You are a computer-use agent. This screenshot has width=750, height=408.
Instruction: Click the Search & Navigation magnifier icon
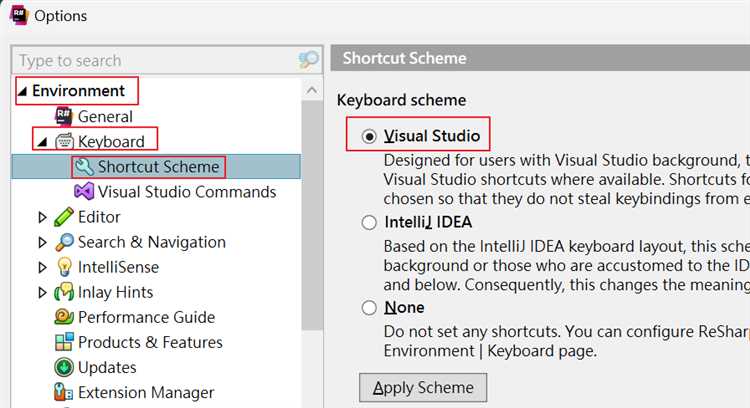pos(64,242)
